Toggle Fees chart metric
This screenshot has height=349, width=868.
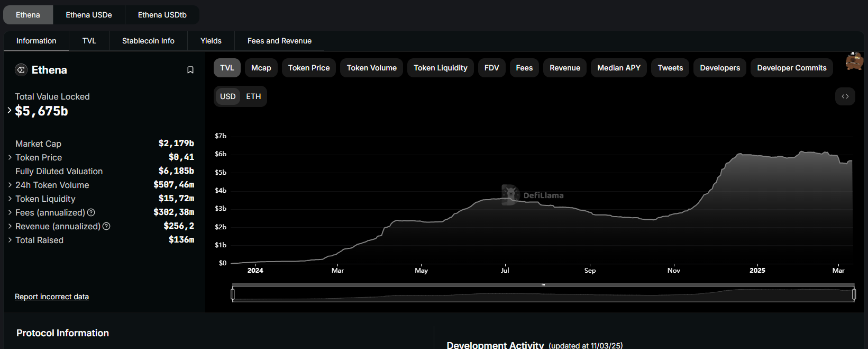524,68
